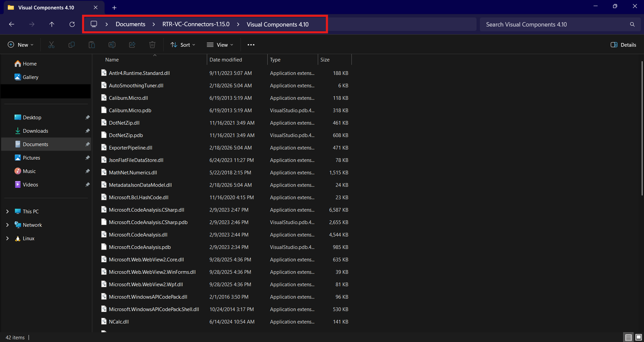The image size is (644, 342).
Task: Click the forward navigation arrow
Action: [32, 24]
